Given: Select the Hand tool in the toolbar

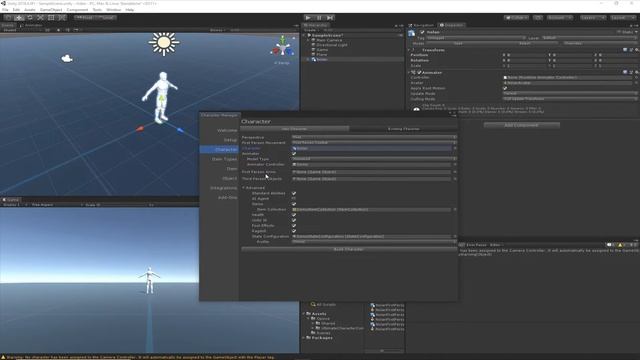Looking at the screenshot, I should point(8,18).
